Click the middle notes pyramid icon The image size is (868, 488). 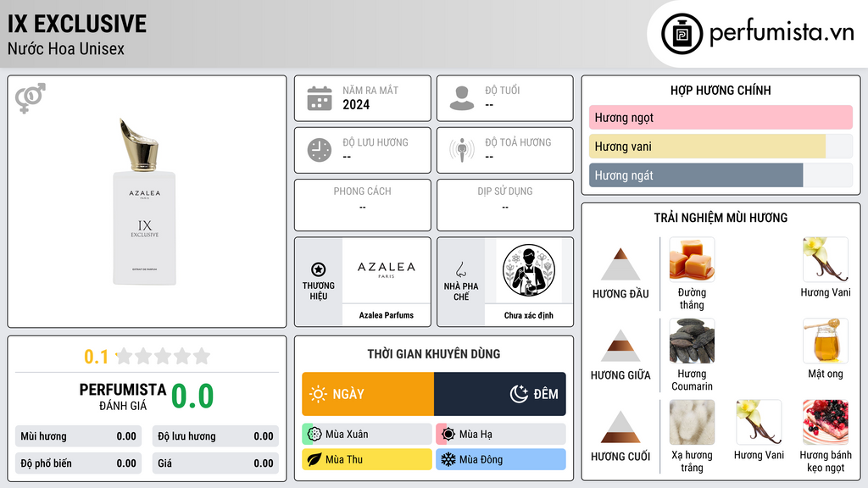[620, 346]
